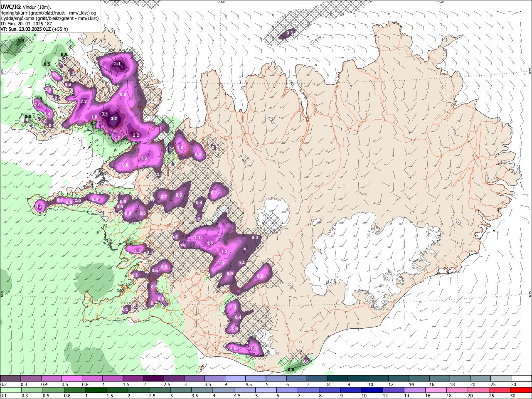Select the darkest purple snow swatch for 2–2.5
This screenshot has height=399, width=532.
click(x=153, y=379)
